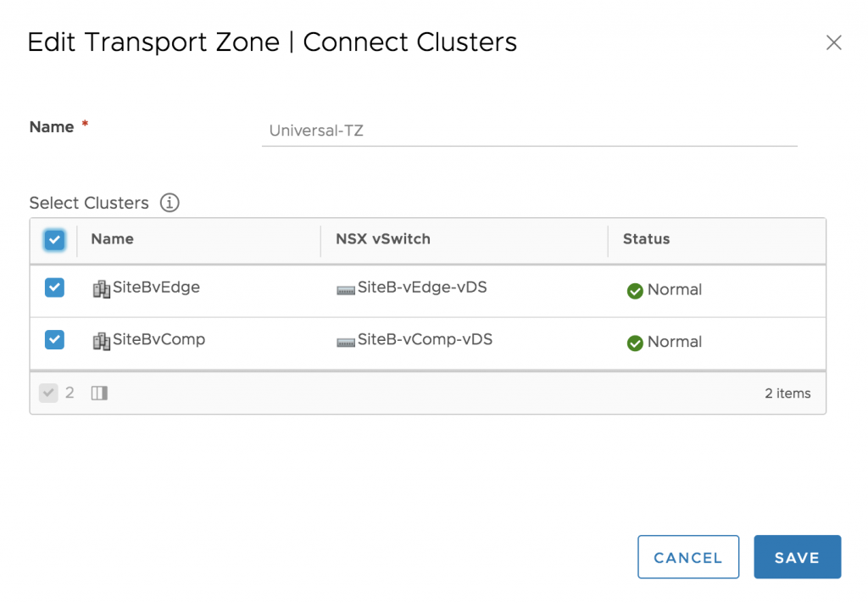
Task: Uncheck the SiteBvEdge cluster checkbox
Action: click(x=54, y=288)
